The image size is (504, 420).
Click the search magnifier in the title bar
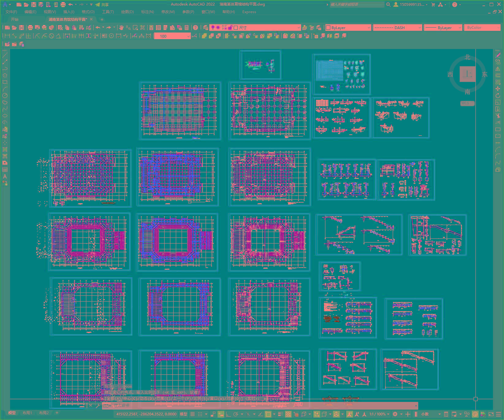(388, 5)
